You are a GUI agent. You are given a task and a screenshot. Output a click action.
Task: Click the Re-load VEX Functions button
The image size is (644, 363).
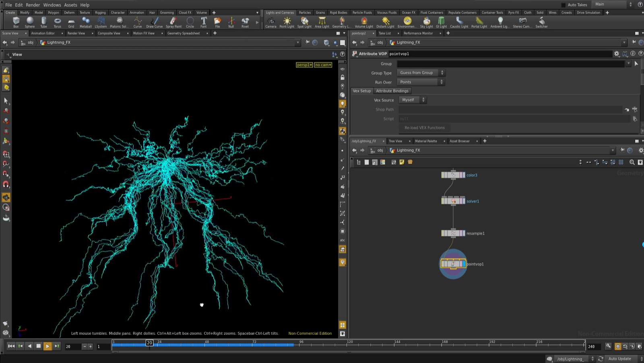point(424,128)
